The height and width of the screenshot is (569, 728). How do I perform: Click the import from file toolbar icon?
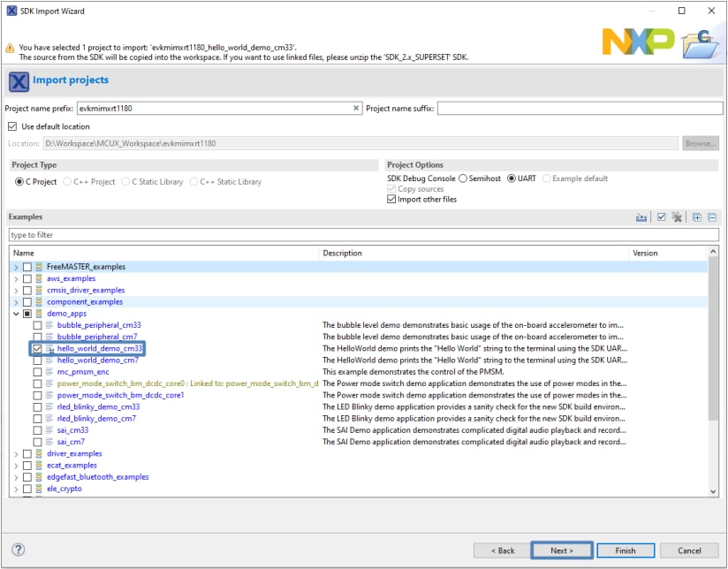point(641,217)
